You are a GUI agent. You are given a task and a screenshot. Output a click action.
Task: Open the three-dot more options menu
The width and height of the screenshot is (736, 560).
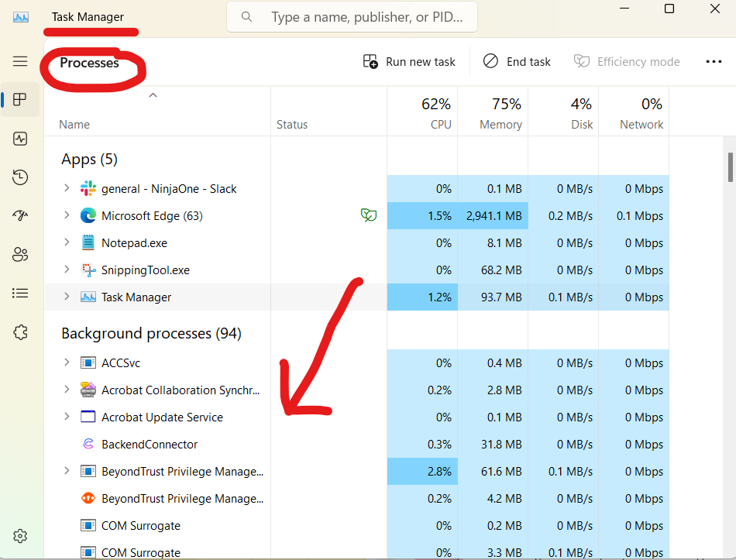tap(714, 61)
